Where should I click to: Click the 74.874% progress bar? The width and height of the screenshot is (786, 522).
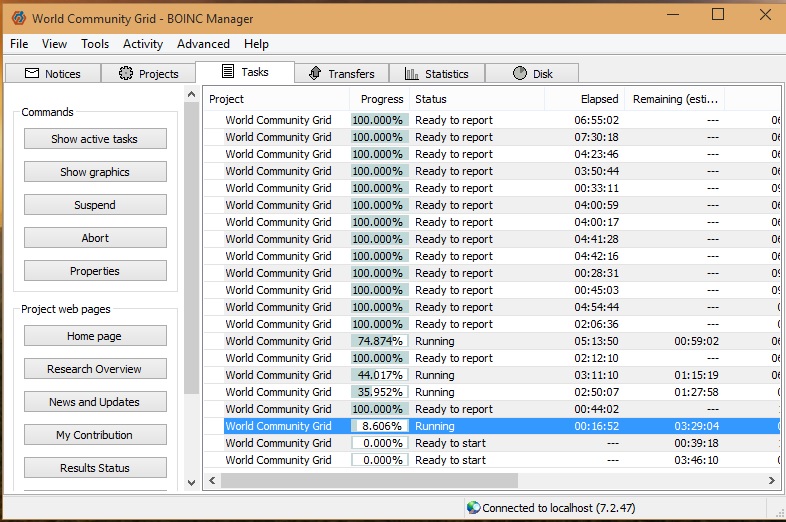pos(380,341)
